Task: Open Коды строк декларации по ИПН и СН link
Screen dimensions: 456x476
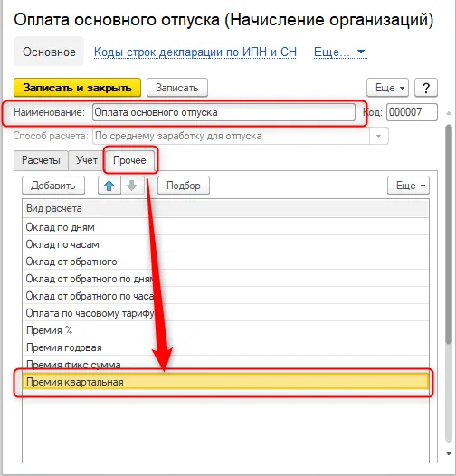Action: click(x=195, y=52)
